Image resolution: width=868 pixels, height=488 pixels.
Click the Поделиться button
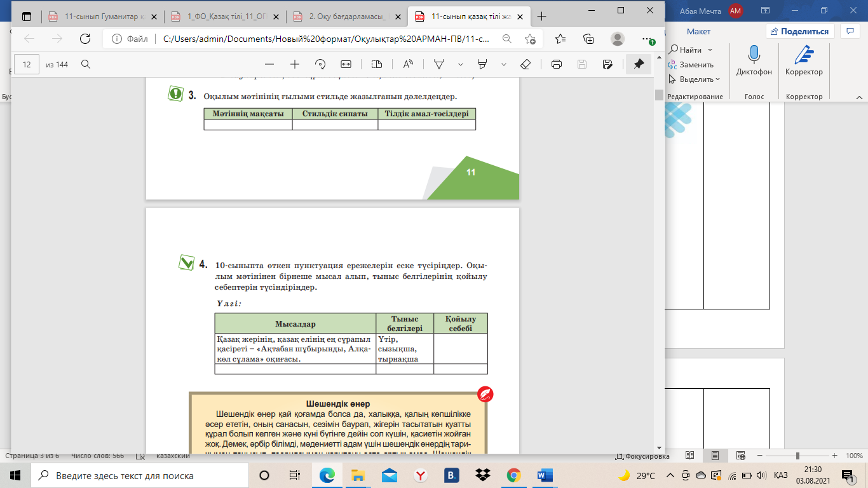799,31
